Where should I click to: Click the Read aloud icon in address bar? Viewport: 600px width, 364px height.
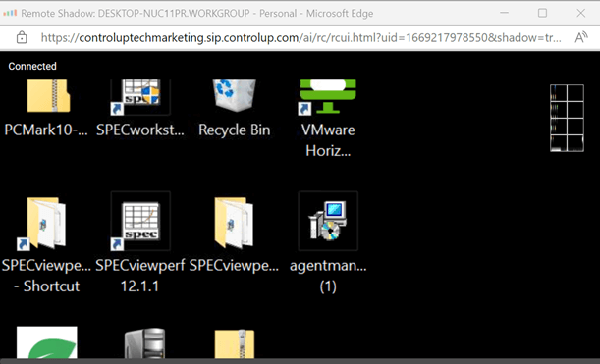581,37
